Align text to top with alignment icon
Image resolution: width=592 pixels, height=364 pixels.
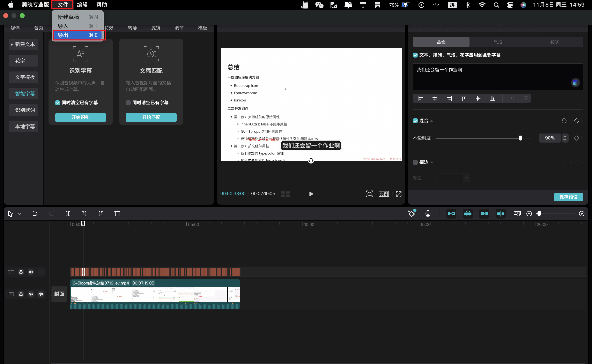463,98
